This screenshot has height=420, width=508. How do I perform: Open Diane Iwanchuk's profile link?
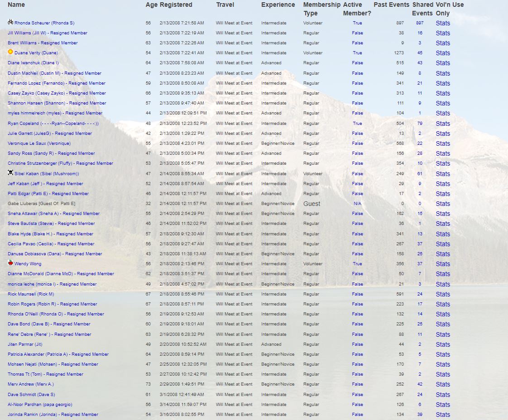pos(33,63)
